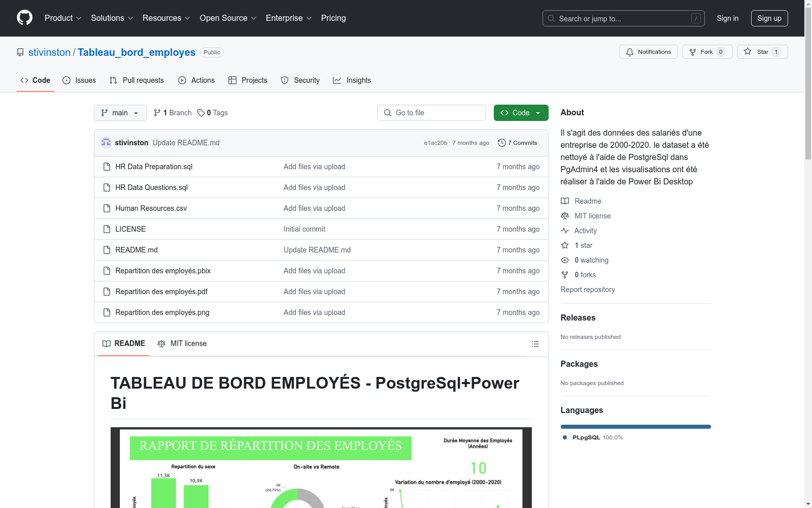Screen dimensions: 812x508
Task: Open the Initial commit message link
Action: [304, 229]
